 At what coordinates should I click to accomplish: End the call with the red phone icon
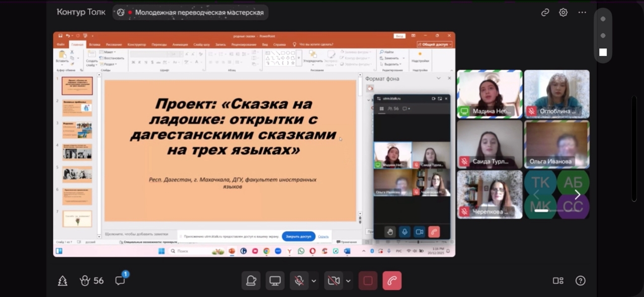pyautogui.click(x=392, y=280)
